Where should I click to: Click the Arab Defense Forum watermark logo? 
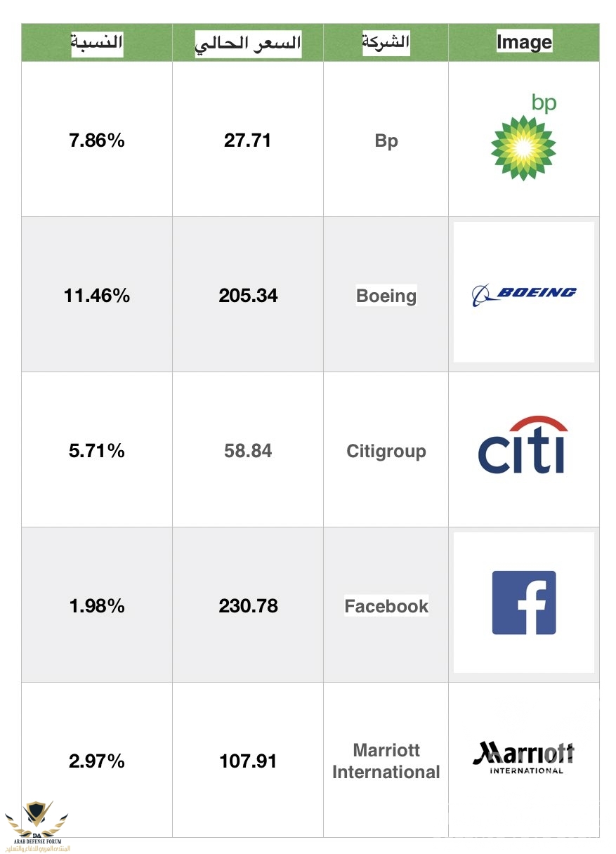[37, 826]
